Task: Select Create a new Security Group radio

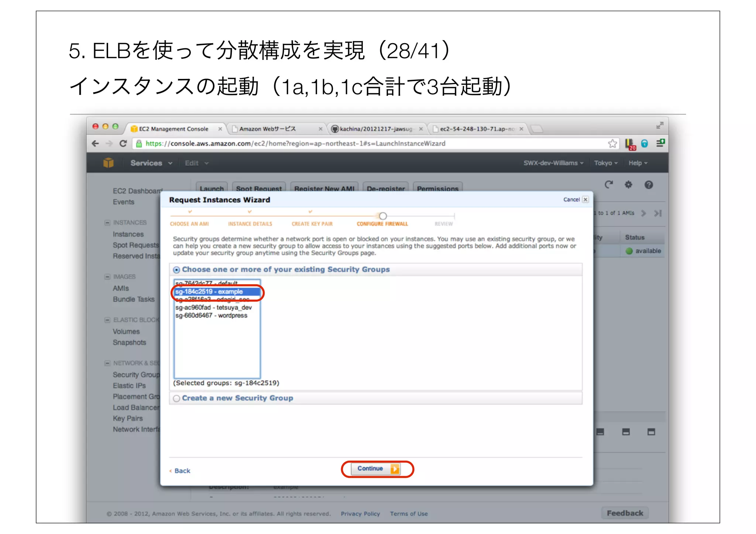Action: (177, 399)
